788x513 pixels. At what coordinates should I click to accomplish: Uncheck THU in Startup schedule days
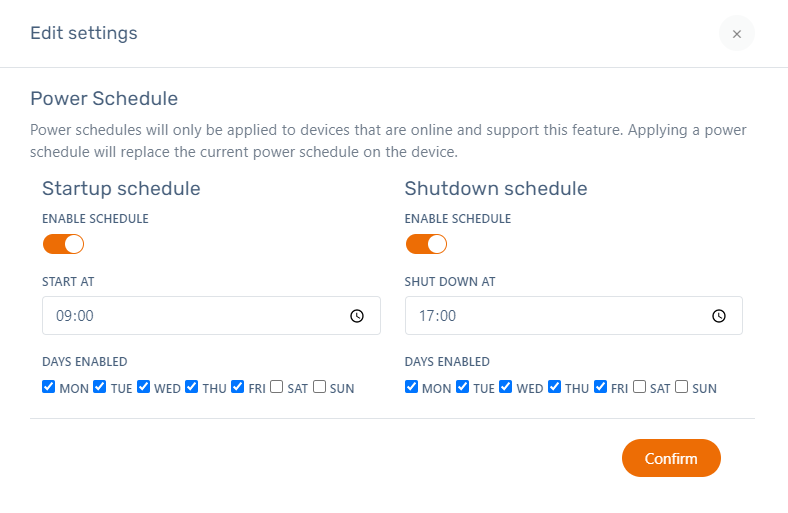click(x=192, y=387)
